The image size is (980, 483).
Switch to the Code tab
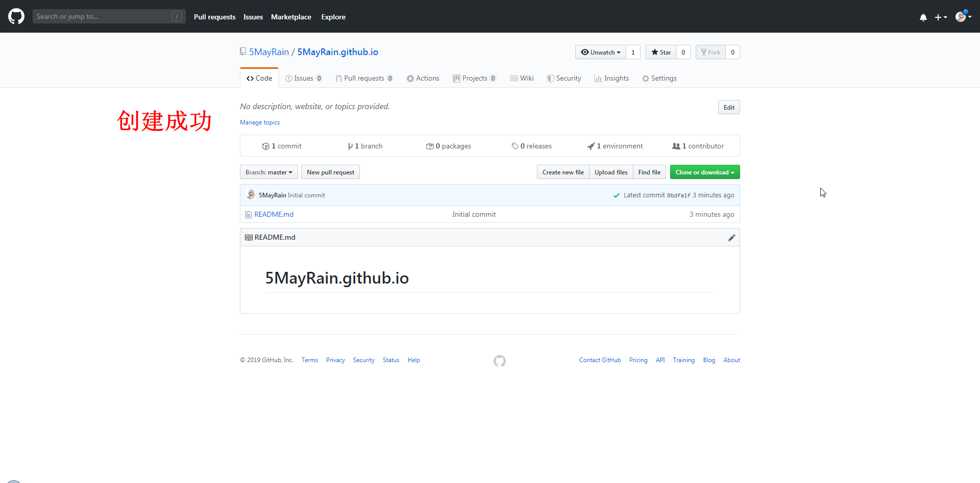coord(259,78)
